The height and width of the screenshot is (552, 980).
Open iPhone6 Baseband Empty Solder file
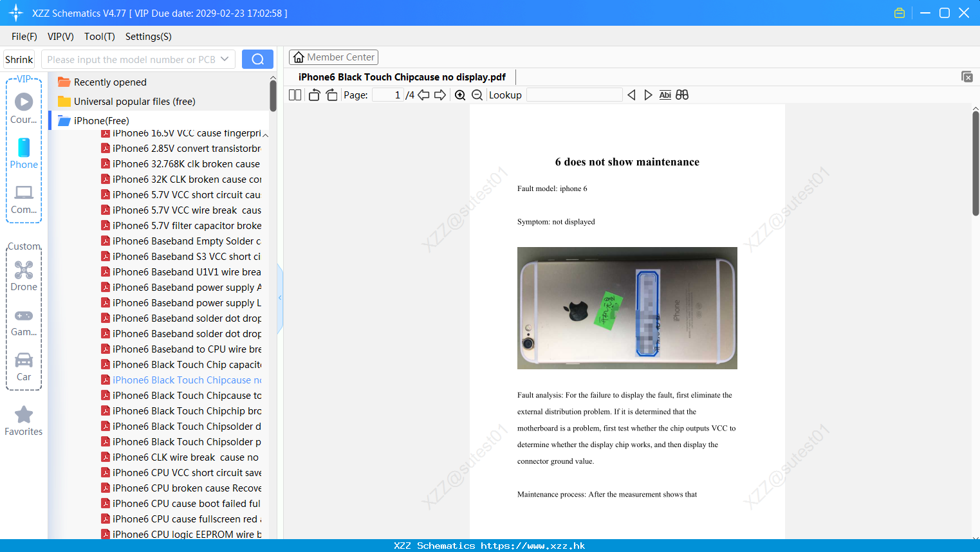[x=181, y=241]
